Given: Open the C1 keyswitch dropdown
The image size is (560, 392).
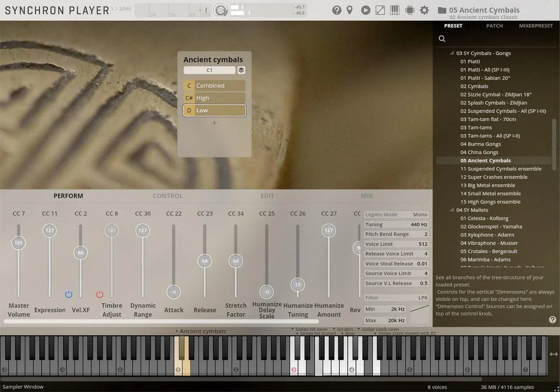Looking at the screenshot, I should coord(209,70).
